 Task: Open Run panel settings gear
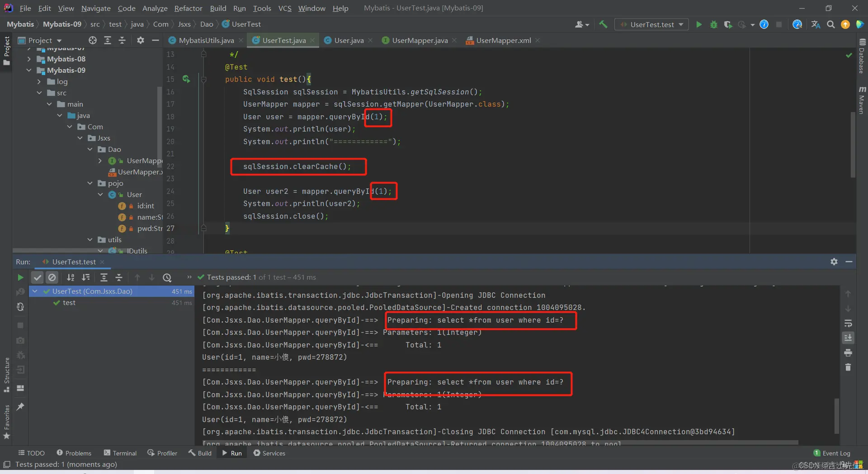coord(834,262)
